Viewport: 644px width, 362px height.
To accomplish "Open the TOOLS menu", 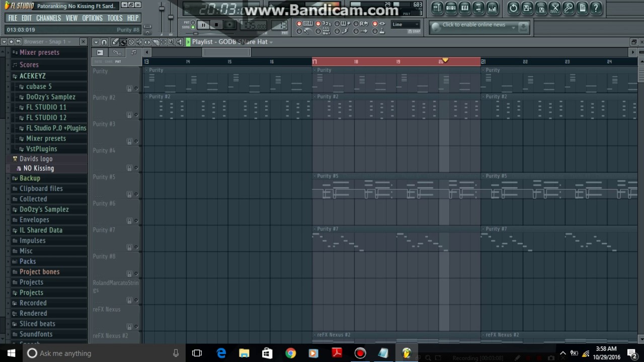I will (x=115, y=18).
